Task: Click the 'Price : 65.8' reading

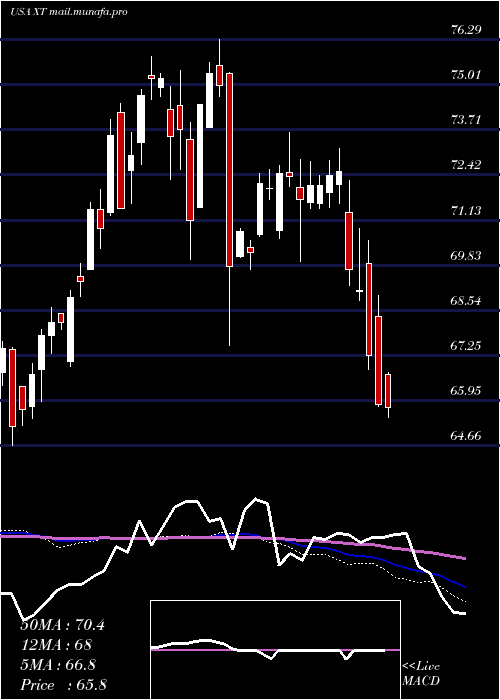Action: (63, 685)
